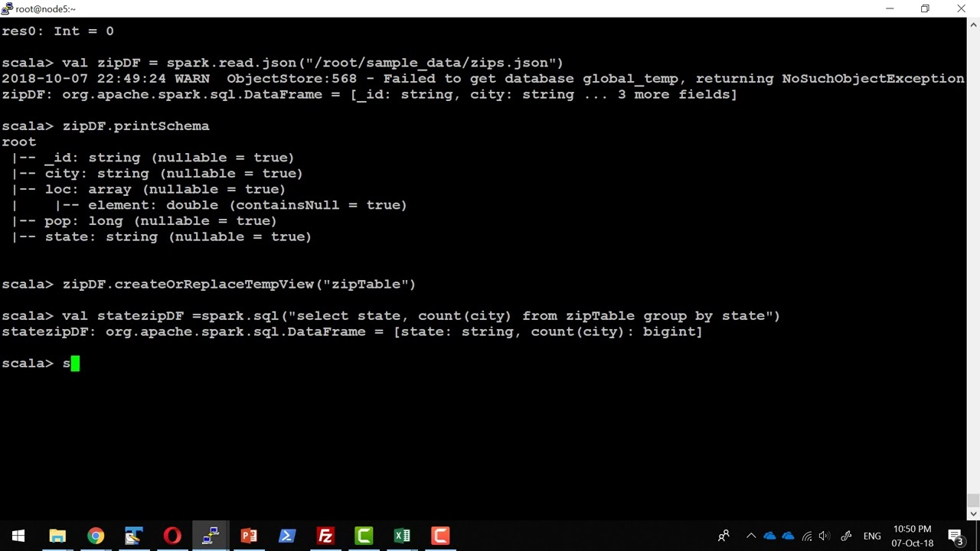980x551 pixels.
Task: Open Action Center with 3 notifications
Action: [x=956, y=536]
